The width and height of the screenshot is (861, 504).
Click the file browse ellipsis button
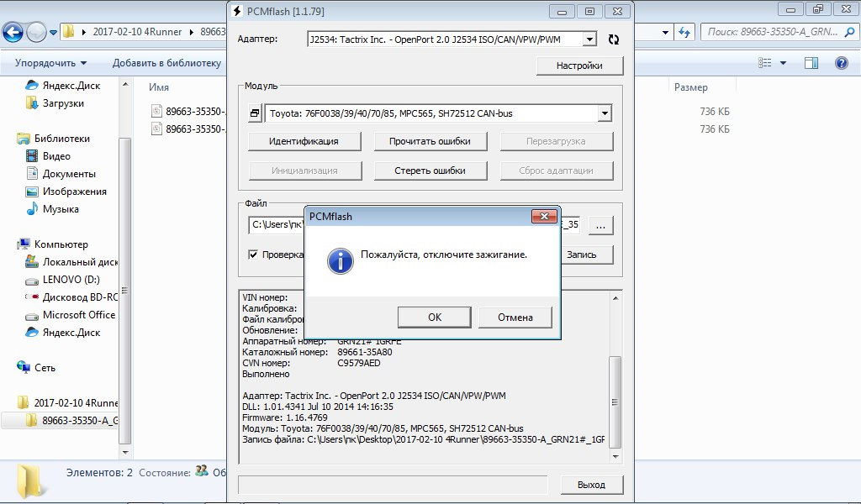[600, 225]
